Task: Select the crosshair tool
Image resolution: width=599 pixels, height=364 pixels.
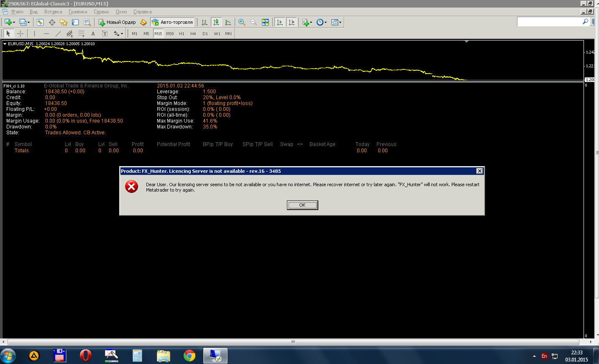Action: (x=20, y=33)
